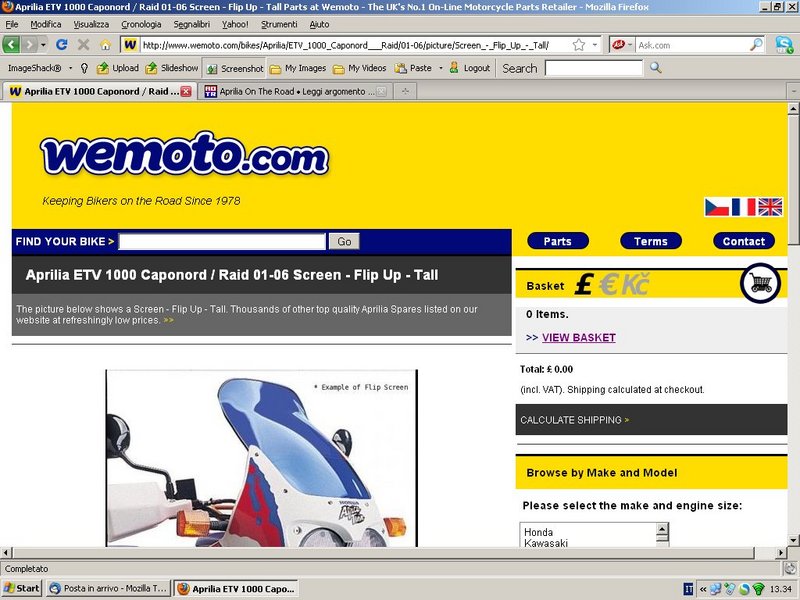800x600 pixels.
Task: Bookmark this page with the star icon
Action: point(579,45)
